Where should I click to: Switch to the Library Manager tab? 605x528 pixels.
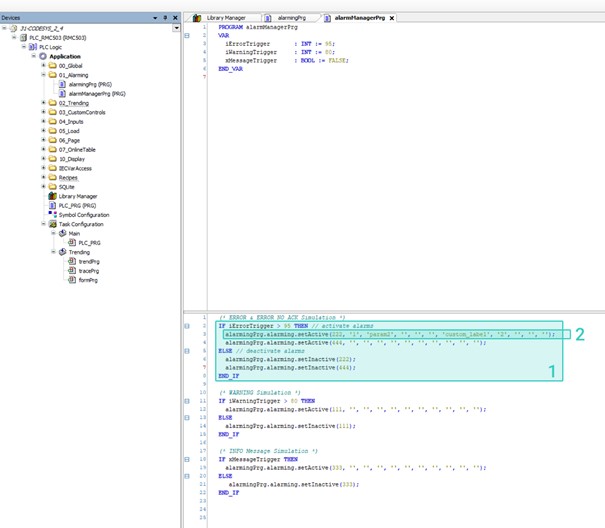(225, 18)
